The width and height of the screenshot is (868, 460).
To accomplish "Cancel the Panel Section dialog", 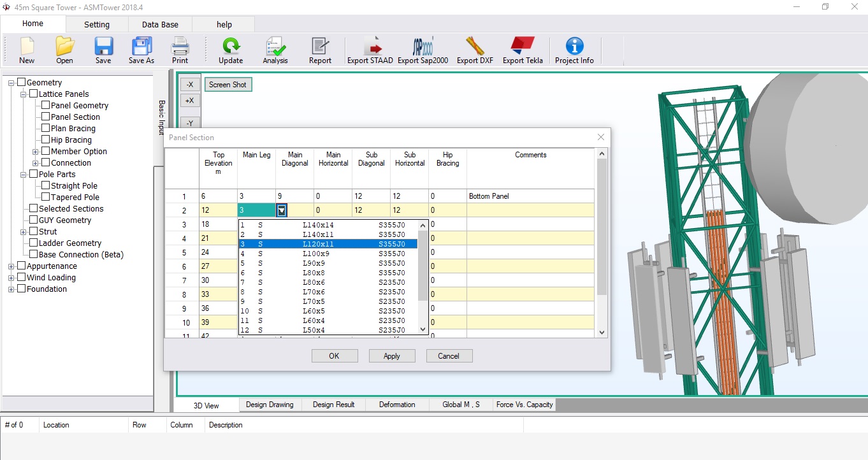I will point(449,356).
